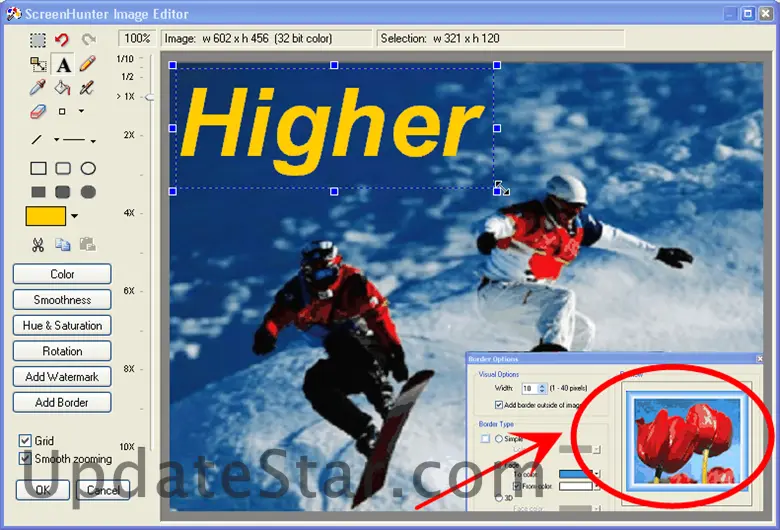Viewport: 780px width, 530px height.
Task: Select the highlighter marker tool
Action: 87,88
